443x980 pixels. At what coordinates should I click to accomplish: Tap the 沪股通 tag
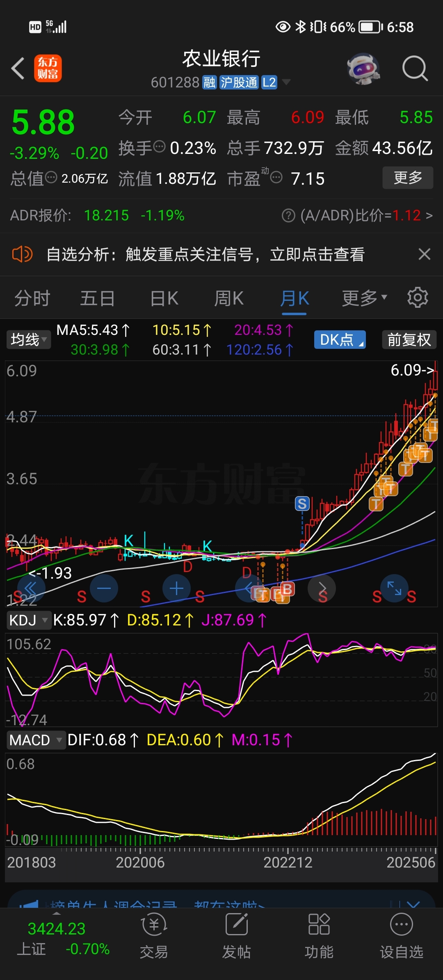coord(239,82)
